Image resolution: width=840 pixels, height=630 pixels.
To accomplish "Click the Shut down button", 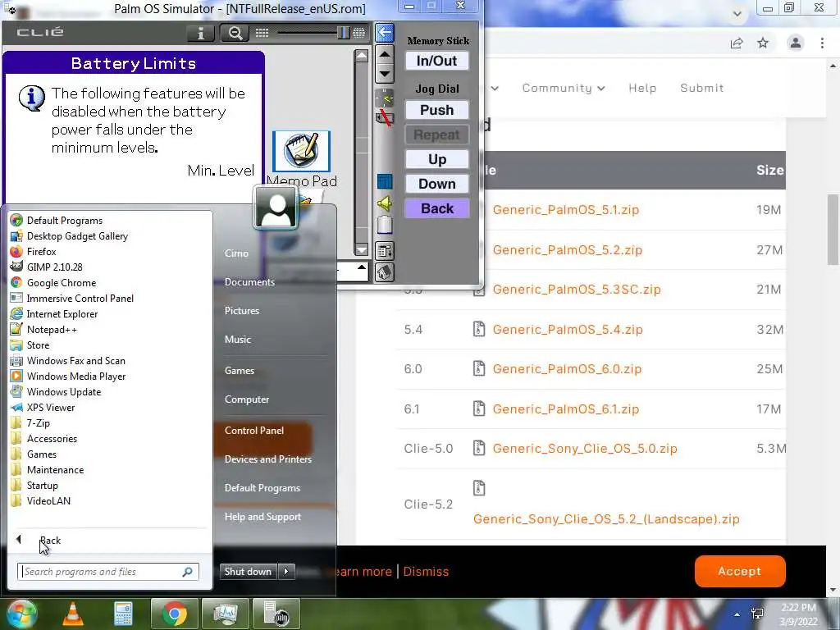I will [x=248, y=571].
